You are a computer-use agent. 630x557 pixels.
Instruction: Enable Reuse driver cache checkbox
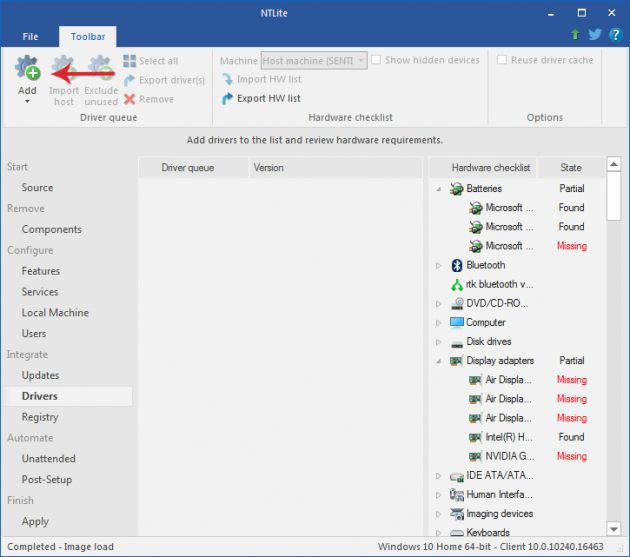[x=502, y=60]
